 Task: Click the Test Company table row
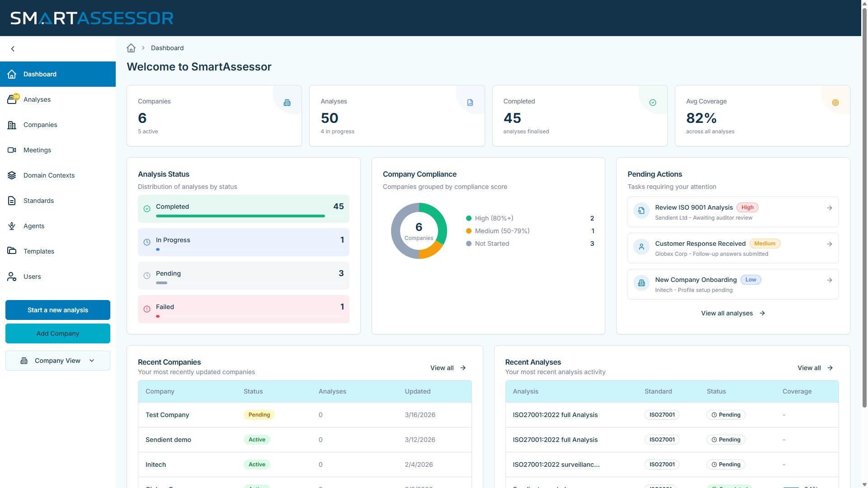pyautogui.click(x=167, y=415)
